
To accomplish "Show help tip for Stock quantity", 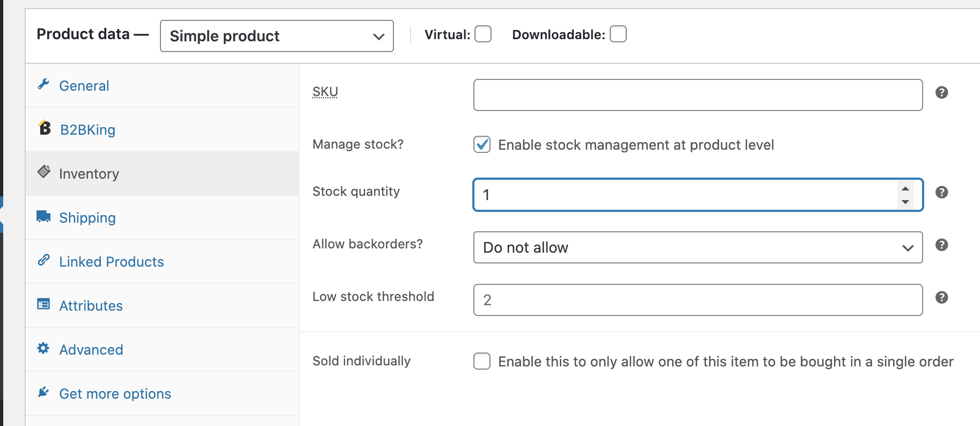I will tap(941, 192).
